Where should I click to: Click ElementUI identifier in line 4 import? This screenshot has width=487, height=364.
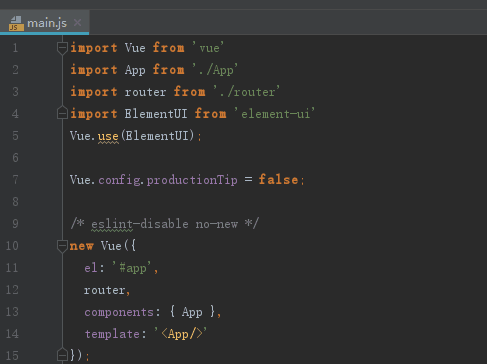[x=156, y=114]
